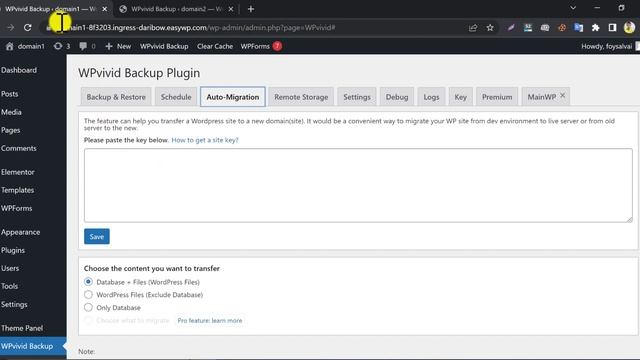640x360 pixels.
Task: Open the updates icon showing 3
Action: pyautogui.click(x=62, y=47)
